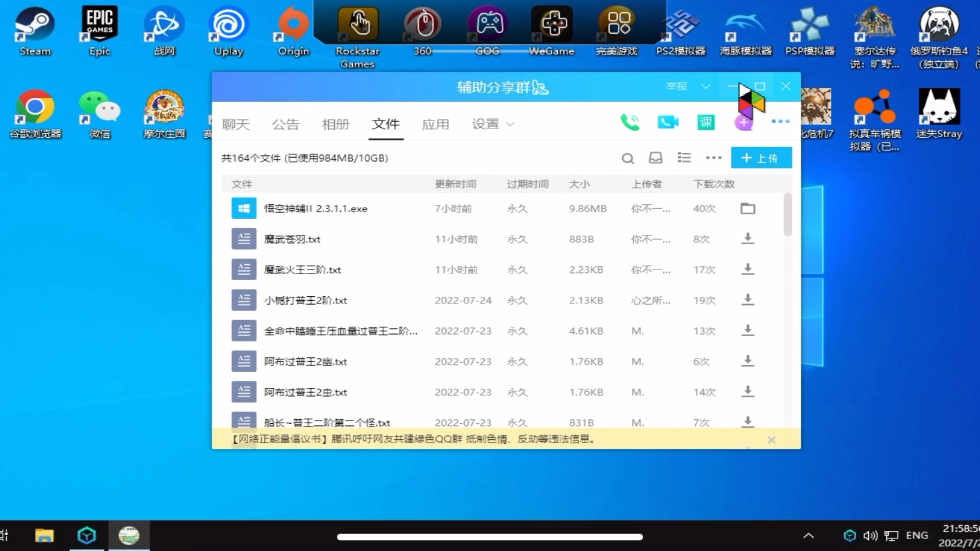980x551 pixels.
Task: Launch Origin from the desktop
Action: point(293,31)
